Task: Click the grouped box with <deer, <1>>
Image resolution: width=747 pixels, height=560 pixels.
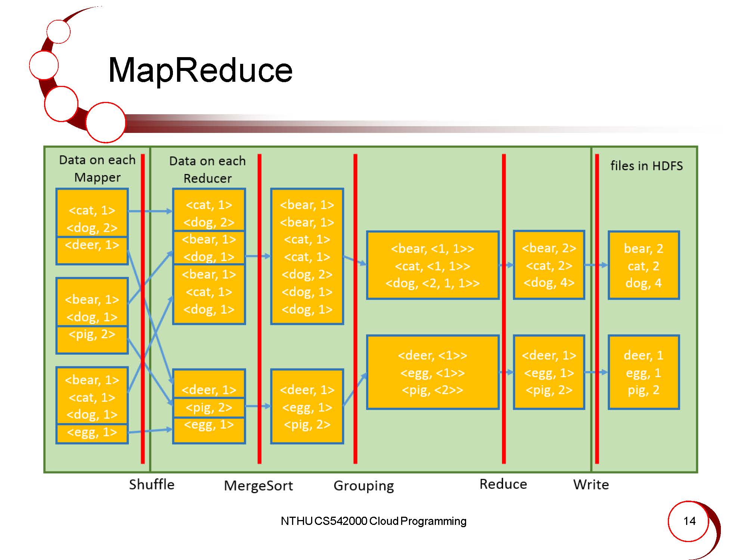Action: (433, 372)
